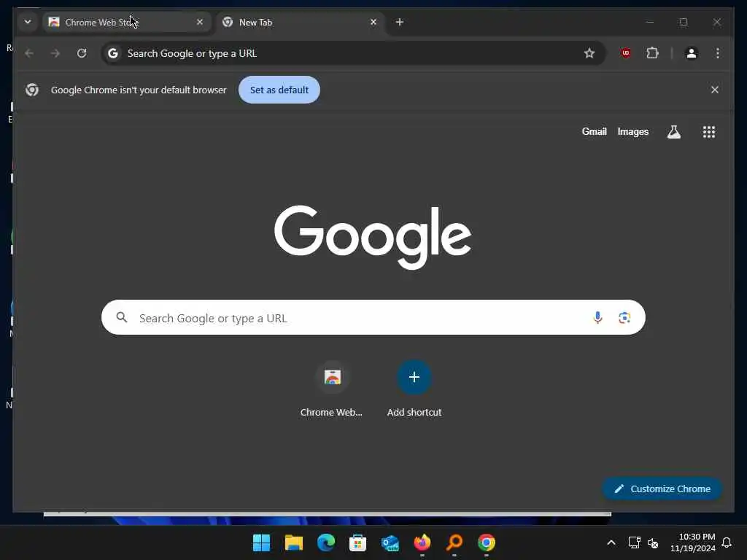Focus the address bar URL field
747x560 pixels.
pyautogui.click(x=352, y=53)
